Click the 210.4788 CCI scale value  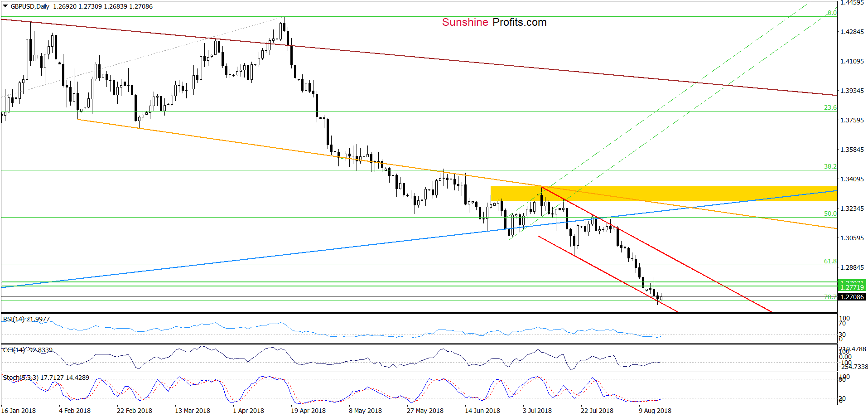(853, 349)
